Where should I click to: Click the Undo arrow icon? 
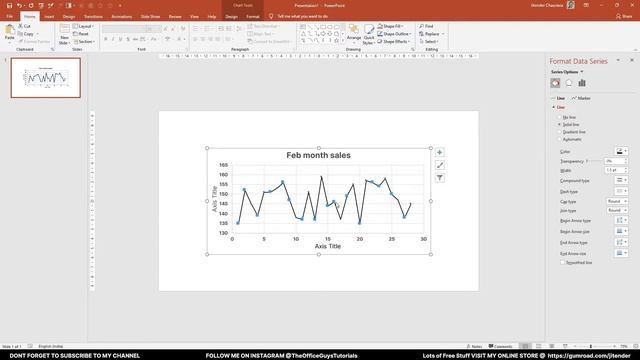pos(19,6)
